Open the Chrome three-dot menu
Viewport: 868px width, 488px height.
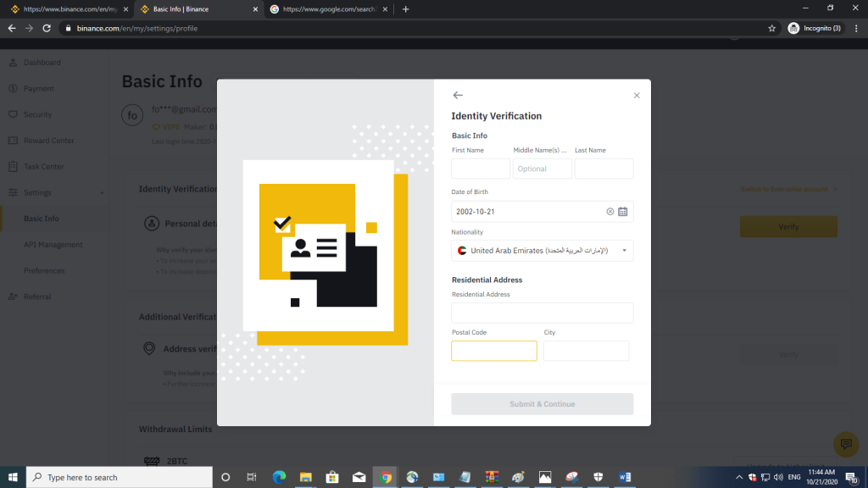(x=856, y=28)
